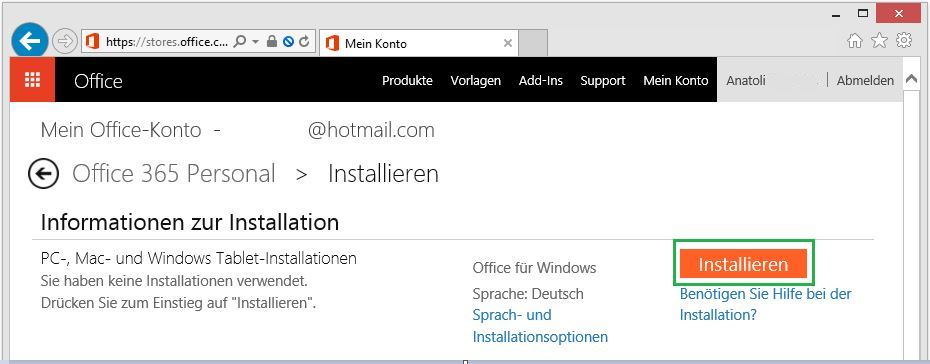This screenshot has height=364, width=930.
Task: Refresh the page with reload icon
Action: click(x=304, y=41)
